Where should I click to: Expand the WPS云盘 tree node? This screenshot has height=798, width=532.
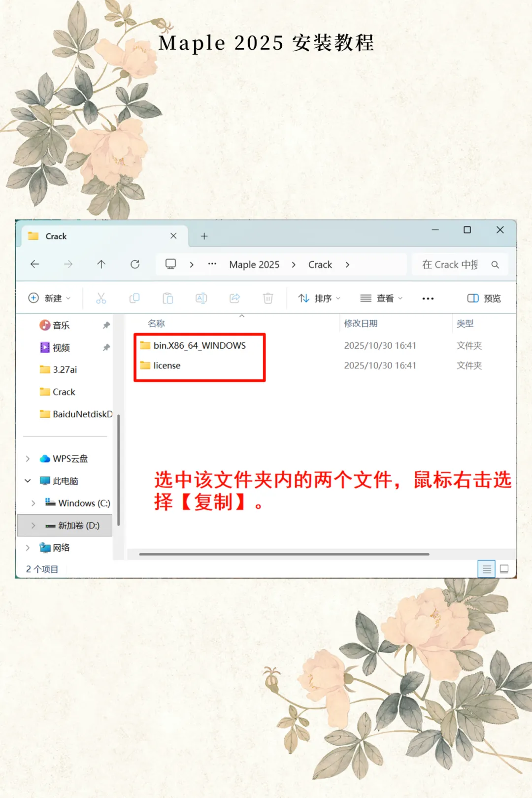coord(28,459)
